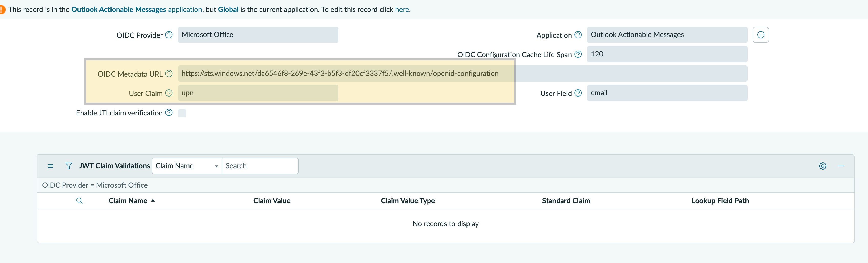The height and width of the screenshot is (263, 868).
Task: Open help for Enable JTI claim verification
Action: click(x=169, y=113)
